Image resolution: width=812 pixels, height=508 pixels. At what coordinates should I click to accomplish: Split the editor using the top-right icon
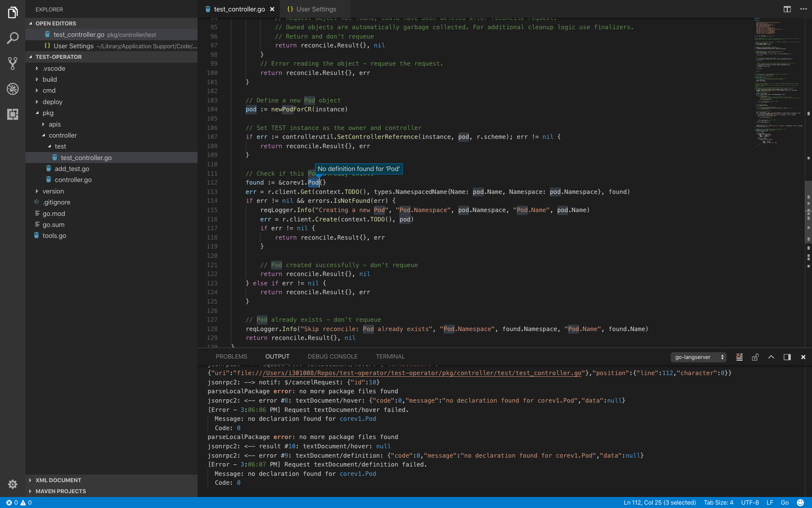pos(787,9)
